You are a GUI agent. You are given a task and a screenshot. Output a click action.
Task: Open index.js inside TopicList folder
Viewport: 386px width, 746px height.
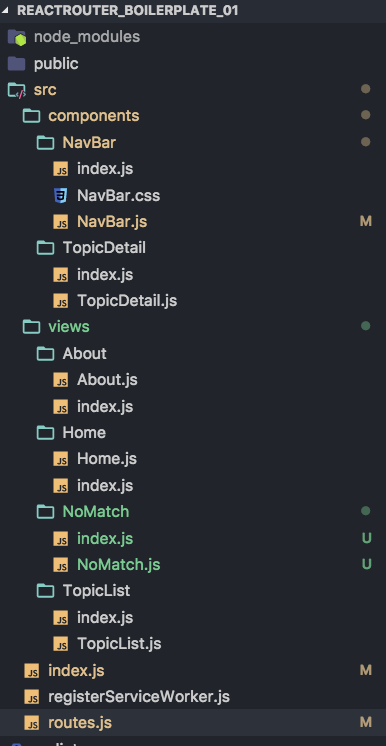coord(105,617)
